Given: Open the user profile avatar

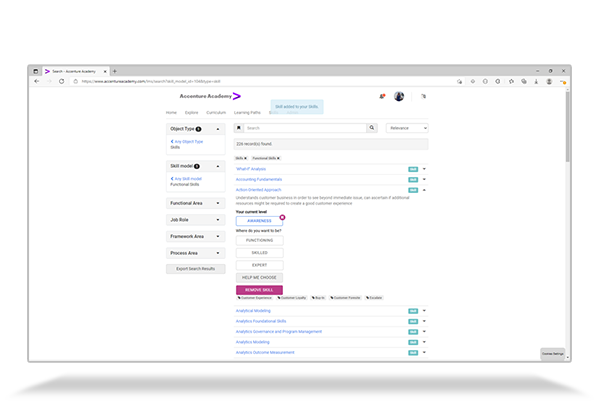Looking at the screenshot, I should 399,96.
